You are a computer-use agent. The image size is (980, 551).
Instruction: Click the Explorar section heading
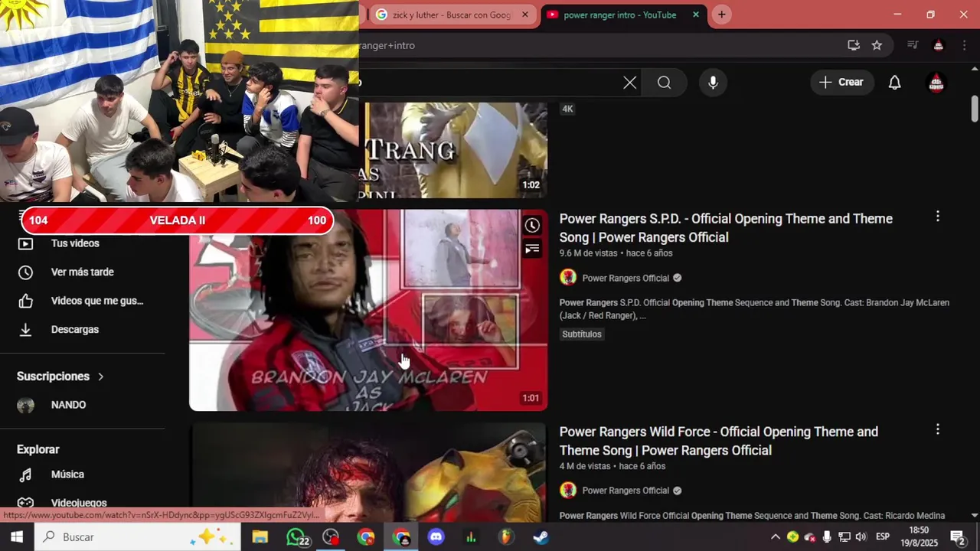coord(38,449)
